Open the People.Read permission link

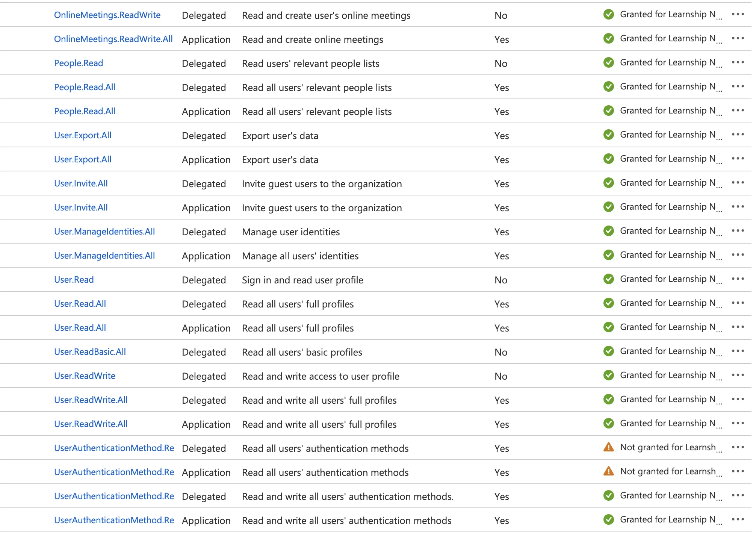(x=79, y=63)
